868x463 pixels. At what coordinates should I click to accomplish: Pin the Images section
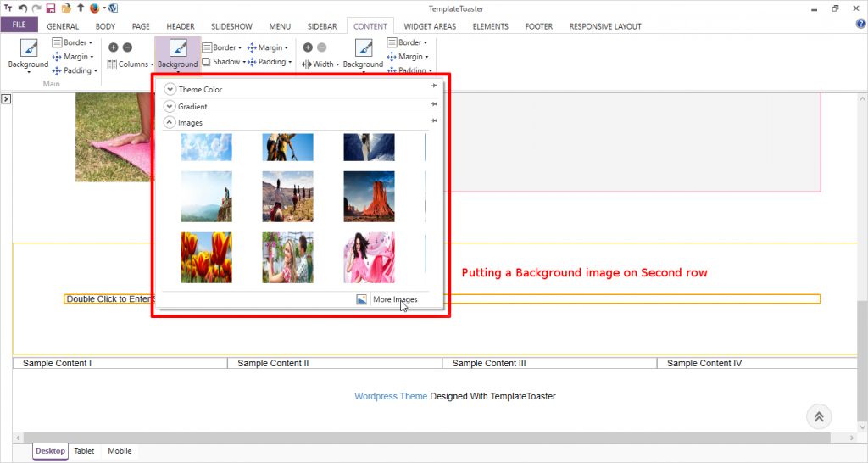pos(434,121)
